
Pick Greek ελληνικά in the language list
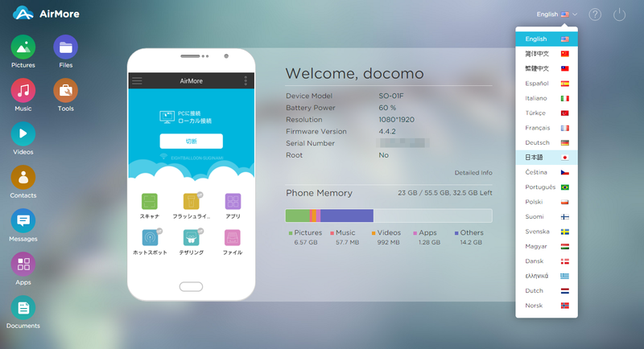(x=547, y=276)
